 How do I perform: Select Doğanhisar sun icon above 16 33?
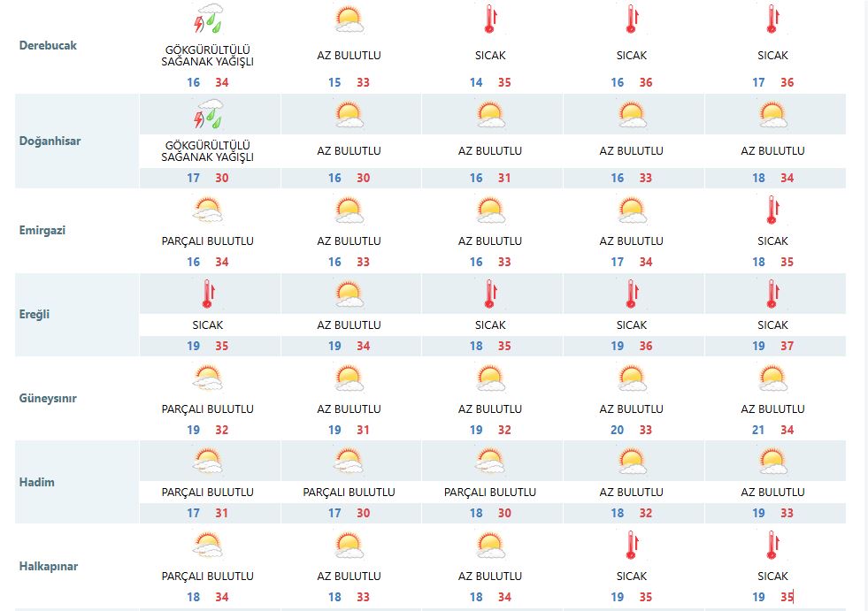tap(631, 115)
